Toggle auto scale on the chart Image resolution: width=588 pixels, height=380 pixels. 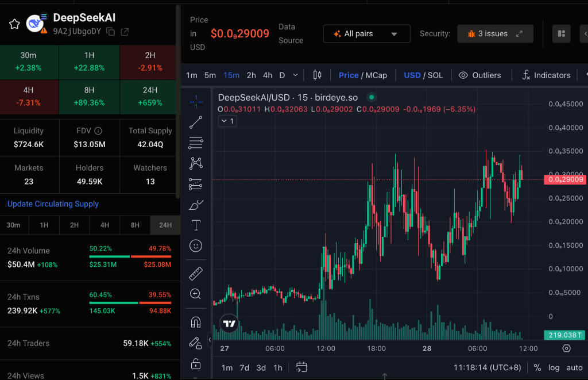coord(574,367)
